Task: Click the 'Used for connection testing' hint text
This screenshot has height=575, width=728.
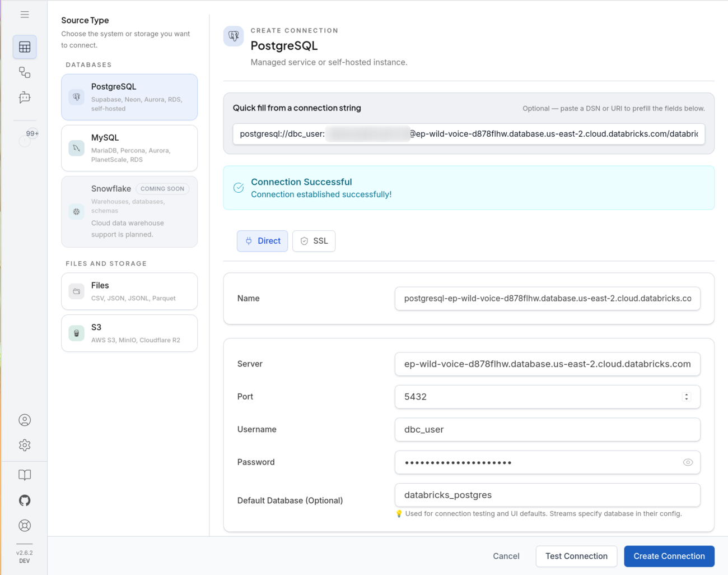Action: (x=543, y=514)
